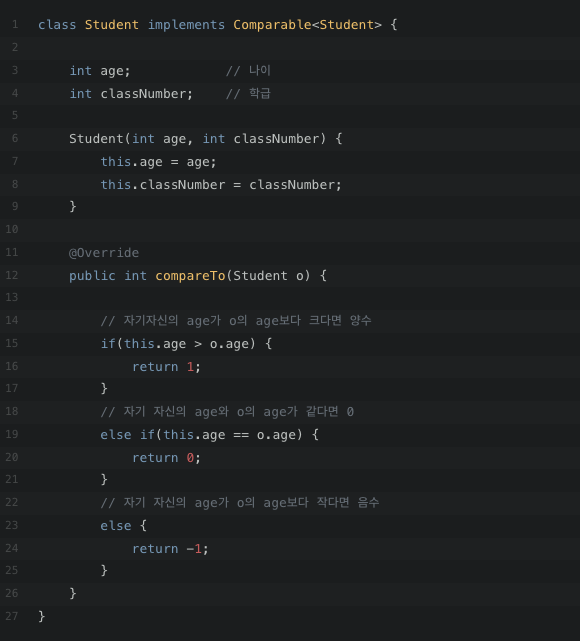The image size is (580, 641).
Task: Click the 'implements' keyword on line 1
Action: click(186, 25)
